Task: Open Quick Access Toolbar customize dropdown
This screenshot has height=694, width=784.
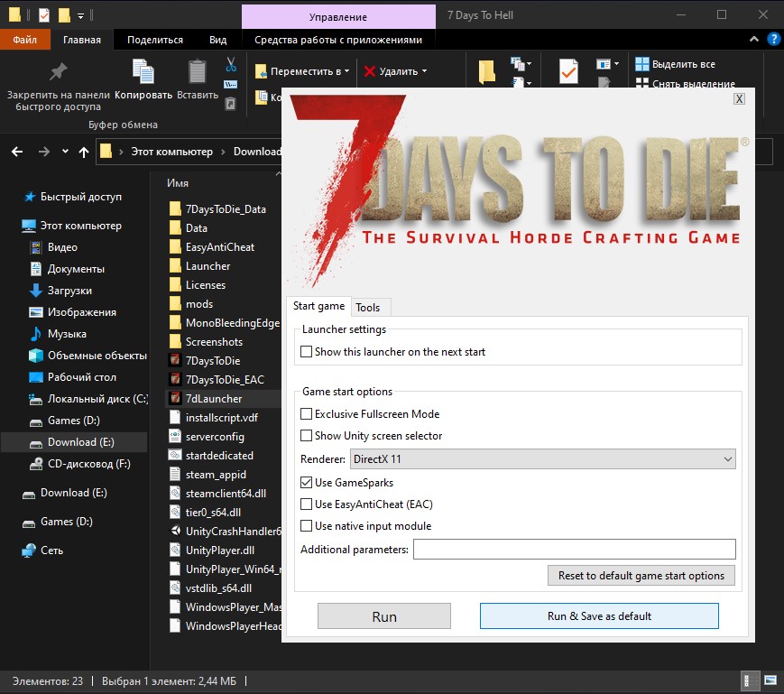Action: click(x=80, y=16)
